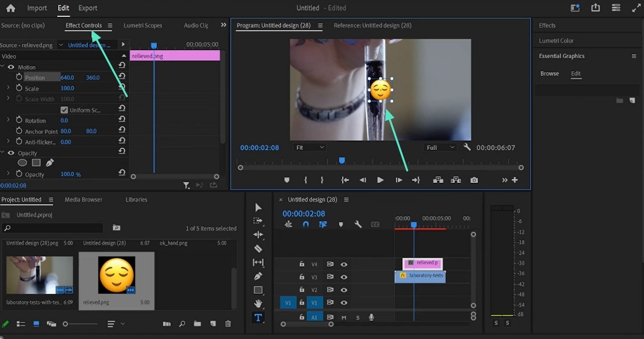Image resolution: width=644 pixels, height=339 pixels.
Task: Select the Razor tool
Action: [x=258, y=248]
